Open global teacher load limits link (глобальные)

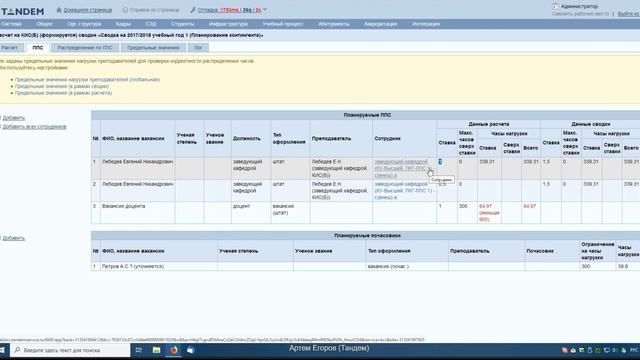pyautogui.click(x=87, y=80)
